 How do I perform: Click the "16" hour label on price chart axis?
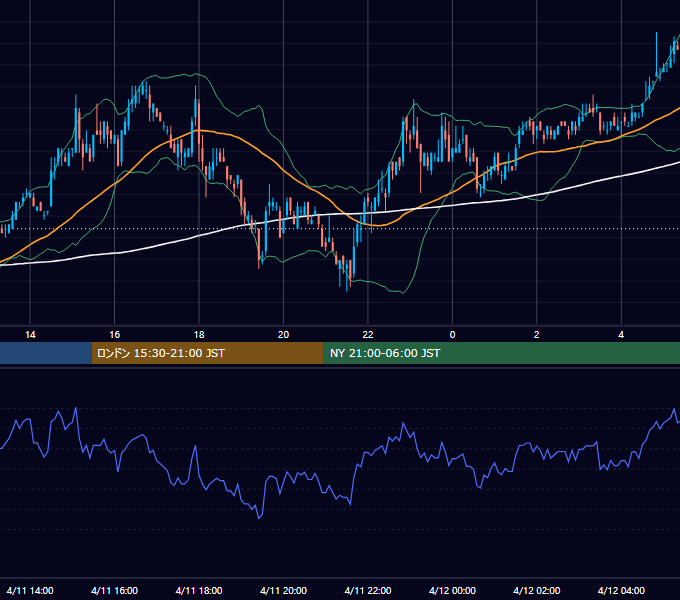pyautogui.click(x=114, y=335)
